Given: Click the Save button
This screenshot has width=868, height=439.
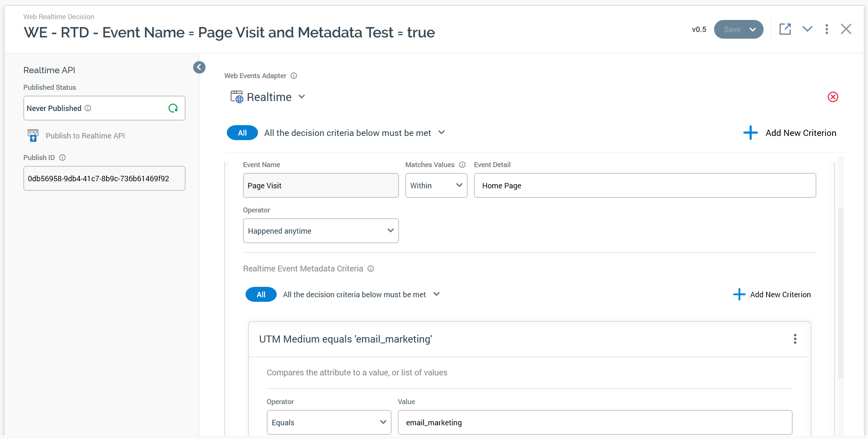Looking at the screenshot, I should 732,30.
